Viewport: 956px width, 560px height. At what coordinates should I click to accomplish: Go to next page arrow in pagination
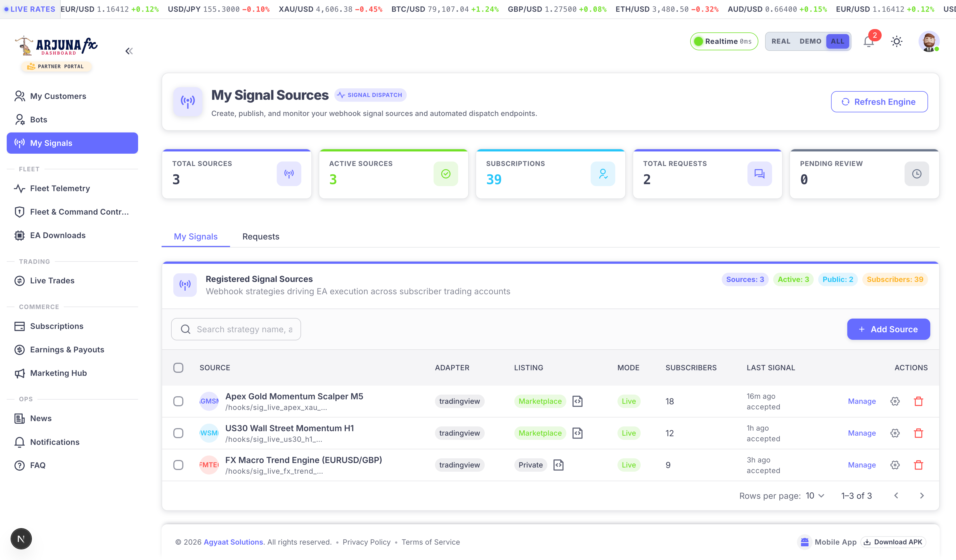[x=922, y=495]
